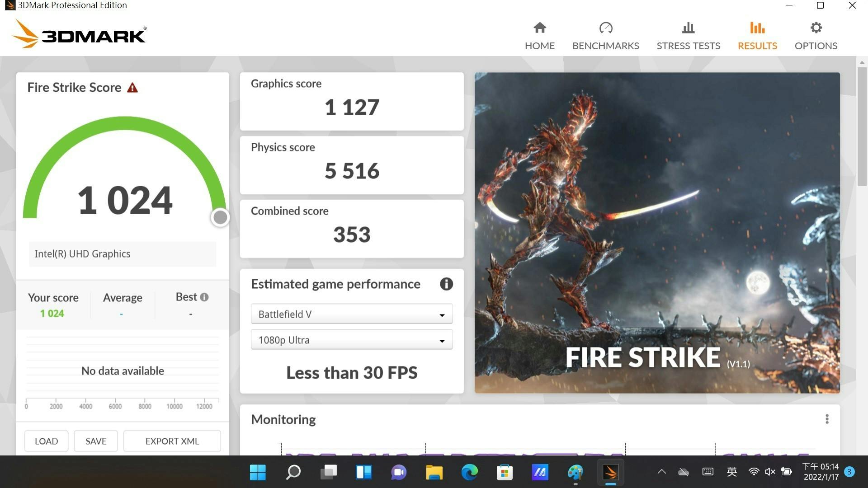Open the Paint taskbar app

(x=575, y=472)
